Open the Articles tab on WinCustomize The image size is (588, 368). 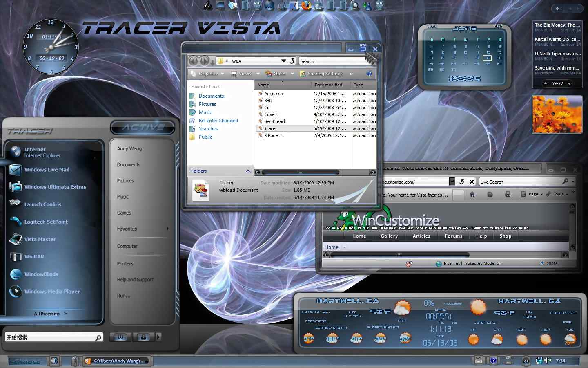coord(421,236)
